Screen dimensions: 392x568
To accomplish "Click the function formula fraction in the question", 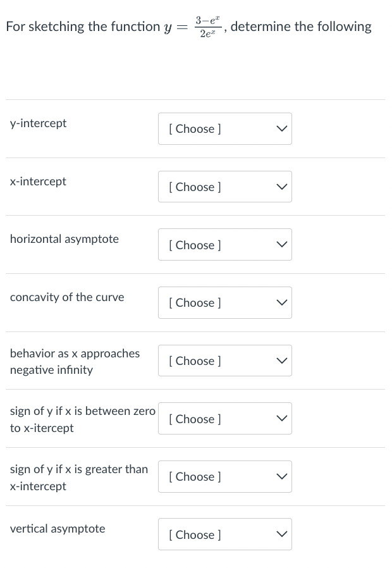I will tap(206, 27).
